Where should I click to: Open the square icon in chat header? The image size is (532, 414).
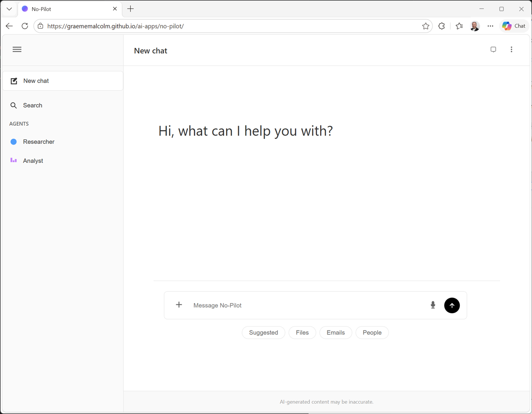click(493, 50)
